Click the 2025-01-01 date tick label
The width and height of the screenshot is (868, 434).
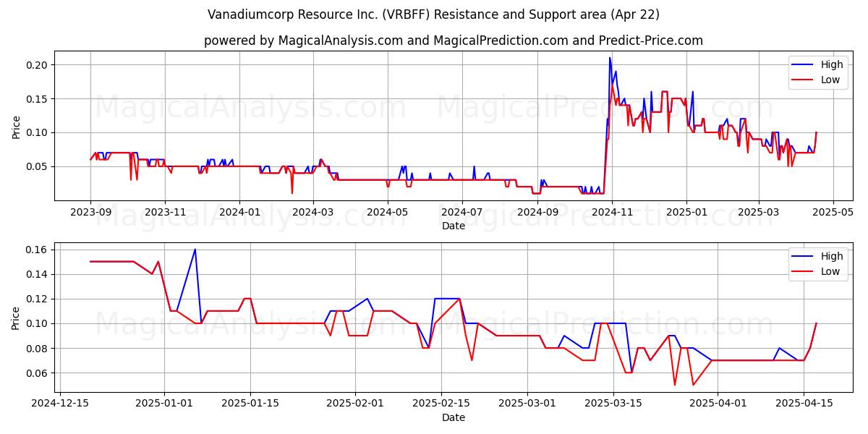pyautogui.click(x=164, y=404)
